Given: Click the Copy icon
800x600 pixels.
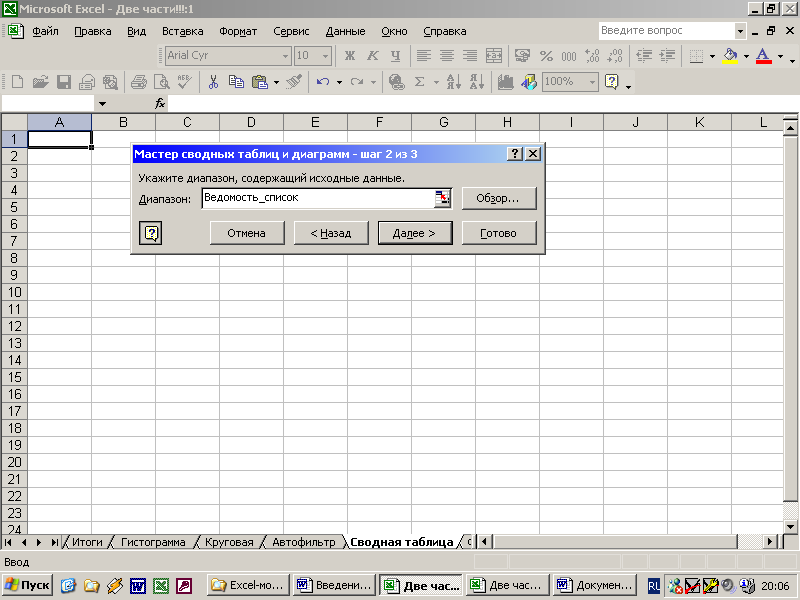Looking at the screenshot, I should point(236,82).
